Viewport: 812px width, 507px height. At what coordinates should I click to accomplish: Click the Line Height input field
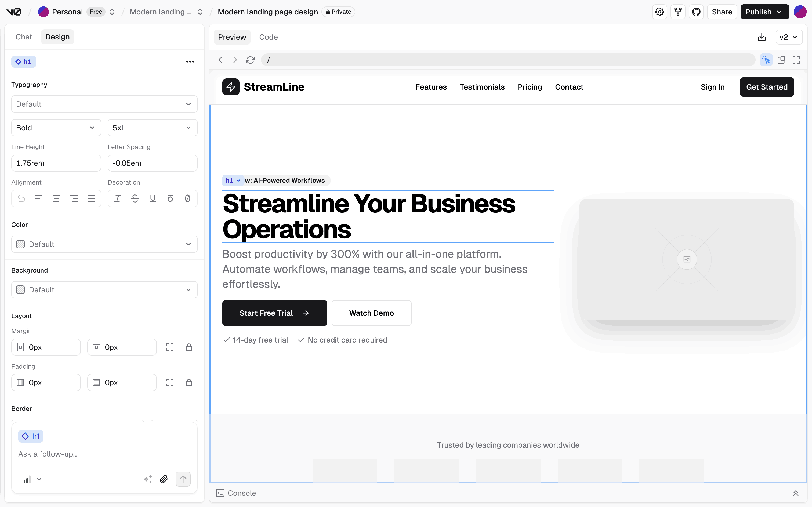click(56, 163)
